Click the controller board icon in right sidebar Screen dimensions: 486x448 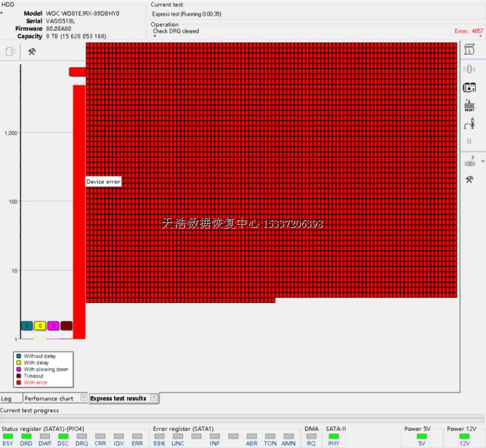[469, 87]
